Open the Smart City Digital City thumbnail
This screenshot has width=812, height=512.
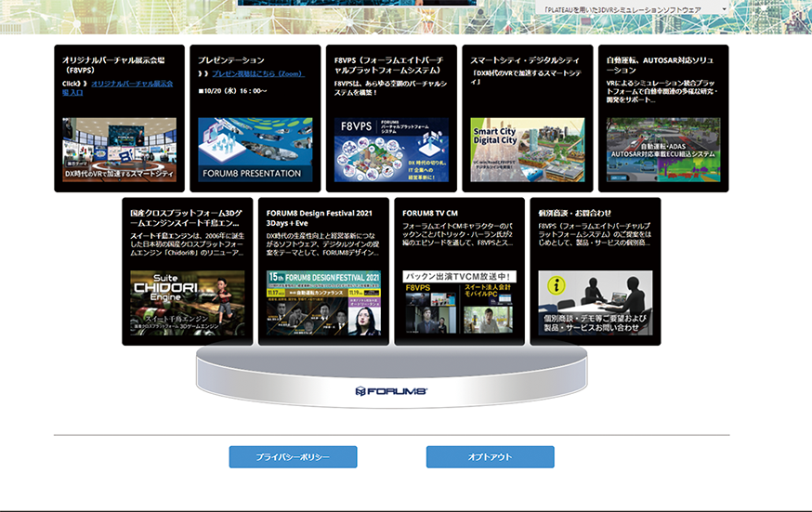pyautogui.click(x=528, y=150)
